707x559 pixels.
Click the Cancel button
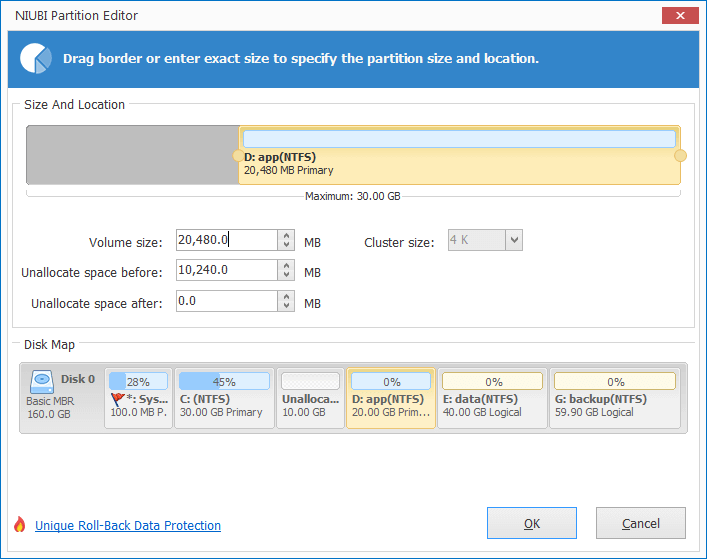click(x=641, y=523)
